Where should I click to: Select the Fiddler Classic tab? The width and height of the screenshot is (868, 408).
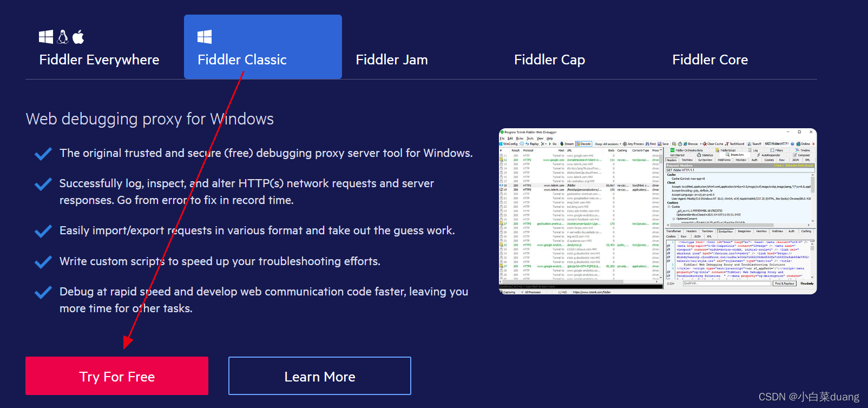[x=263, y=47]
